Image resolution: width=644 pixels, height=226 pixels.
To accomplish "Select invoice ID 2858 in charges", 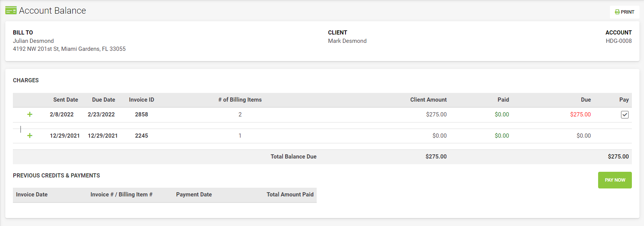I will point(141,115).
